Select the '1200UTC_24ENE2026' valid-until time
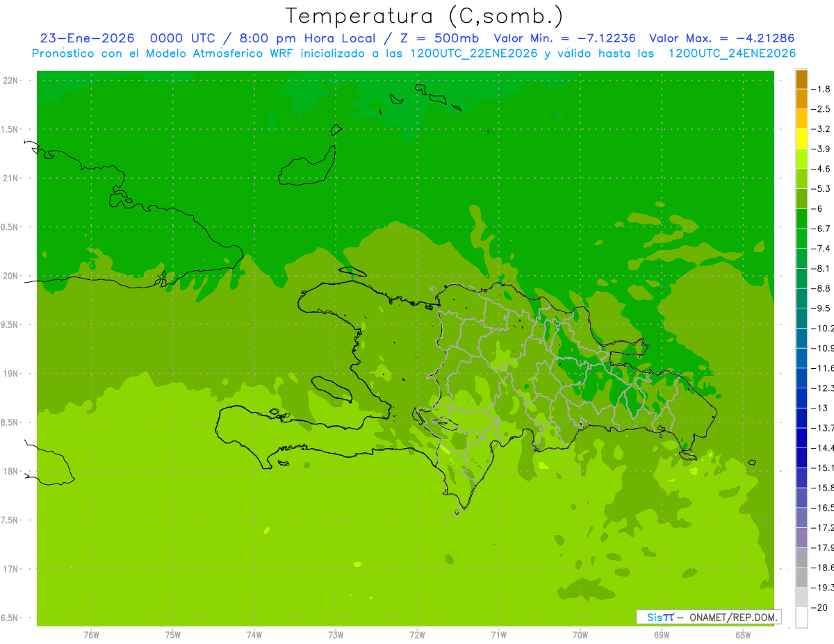Image resolution: width=834 pixels, height=644 pixels. [732, 53]
